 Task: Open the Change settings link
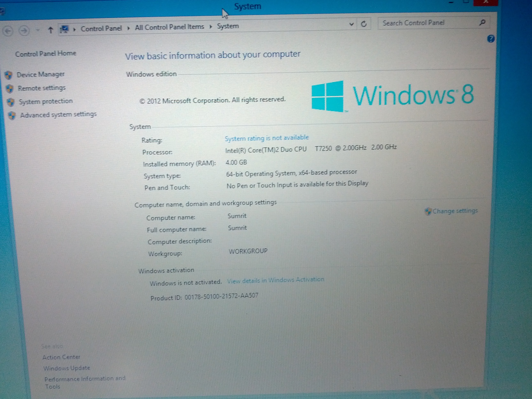(x=455, y=211)
